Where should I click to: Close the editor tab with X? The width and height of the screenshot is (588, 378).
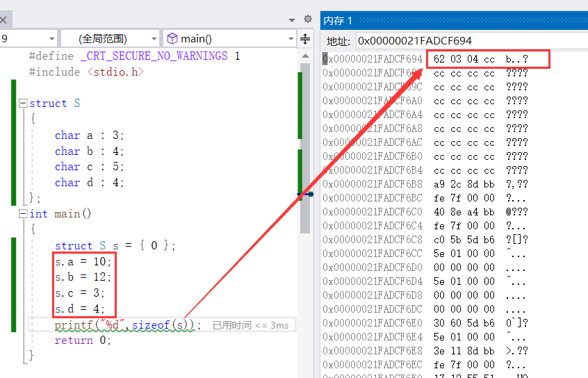tap(3, 20)
